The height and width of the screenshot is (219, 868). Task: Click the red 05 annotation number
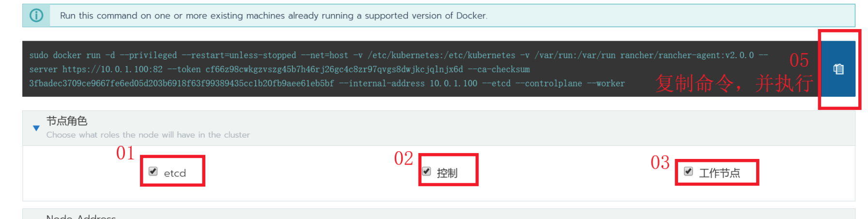pos(799,60)
